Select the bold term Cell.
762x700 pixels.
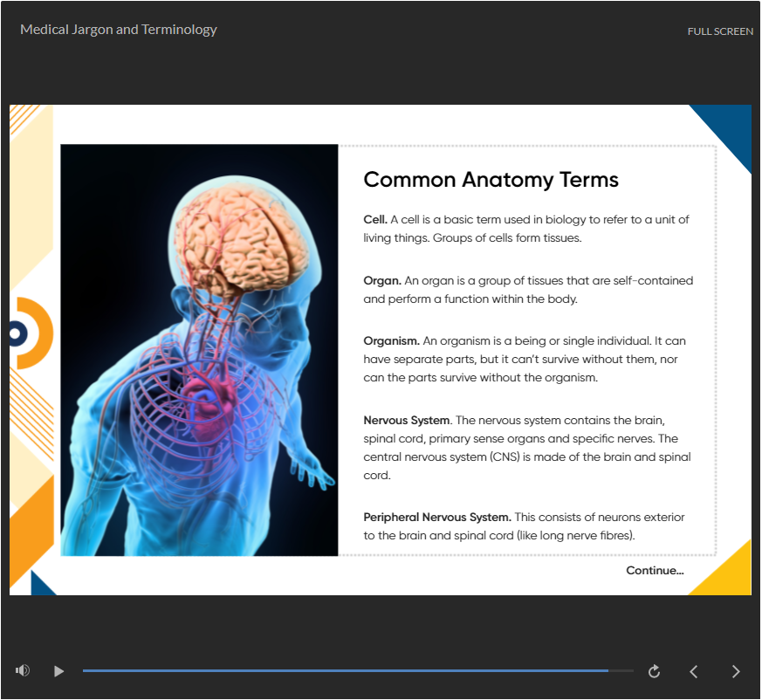[375, 219]
